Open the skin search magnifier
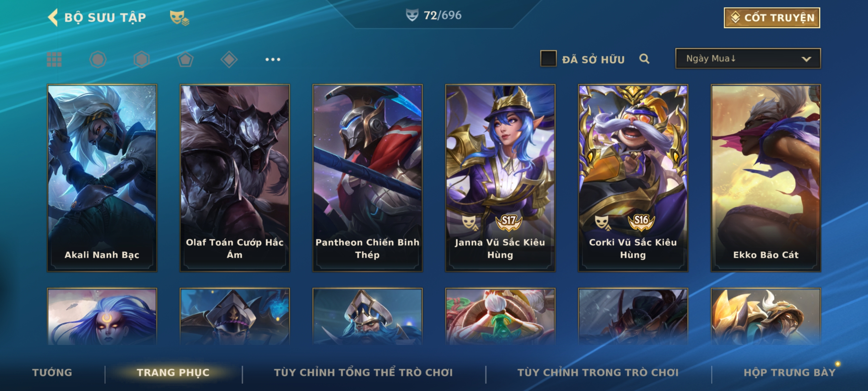Screen dimensions: 868x391 tap(644, 59)
